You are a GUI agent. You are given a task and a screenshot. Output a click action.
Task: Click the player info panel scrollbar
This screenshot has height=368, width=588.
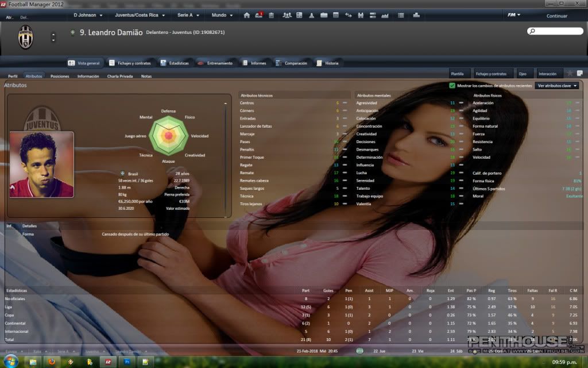(x=226, y=160)
